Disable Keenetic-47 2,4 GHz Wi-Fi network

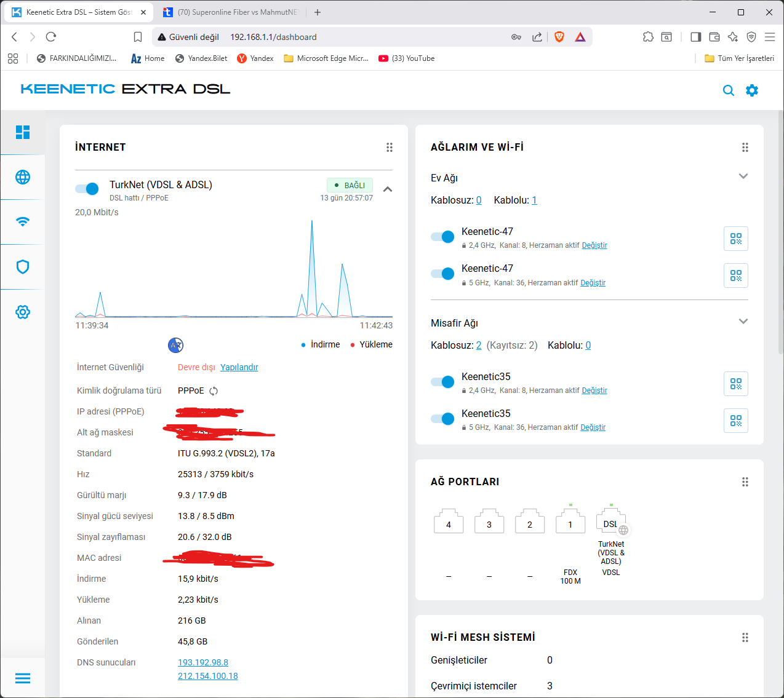coord(442,237)
